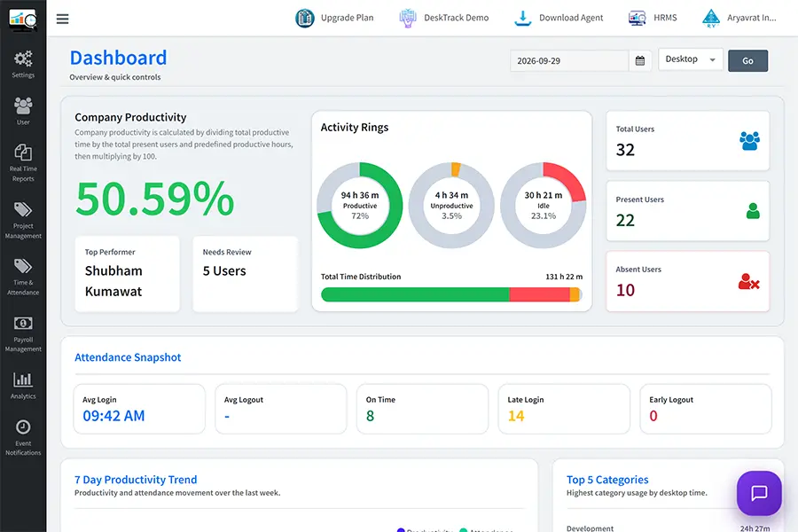Click the Total Users 32 value
The image size is (798, 532).
[x=625, y=150]
